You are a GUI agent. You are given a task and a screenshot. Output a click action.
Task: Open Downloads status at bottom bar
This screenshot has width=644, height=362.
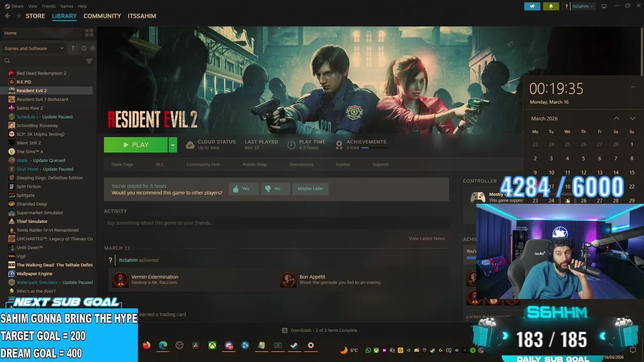[x=319, y=330]
